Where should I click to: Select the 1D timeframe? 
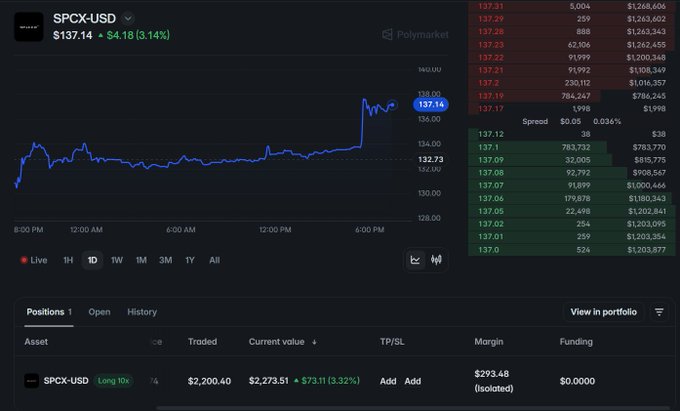point(92,260)
